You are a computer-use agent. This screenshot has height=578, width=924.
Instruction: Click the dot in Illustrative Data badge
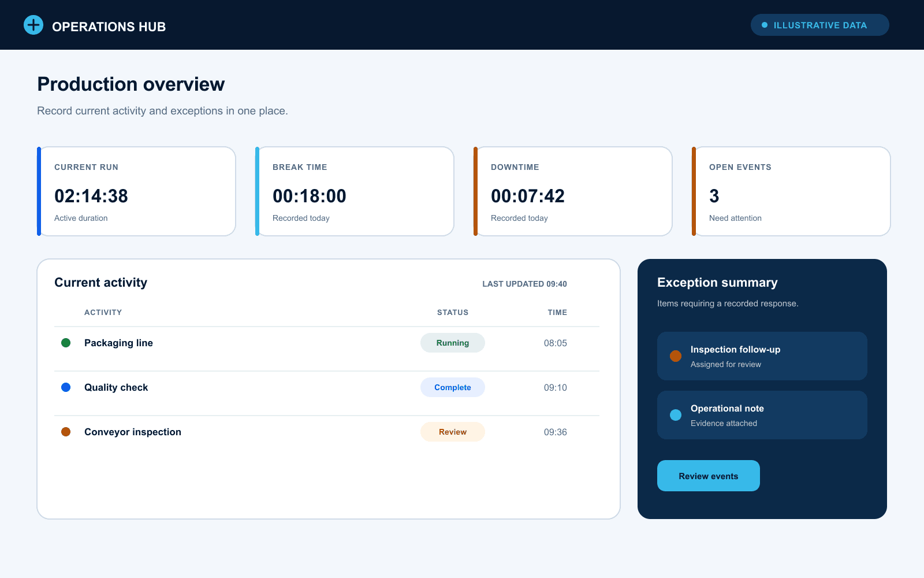click(765, 25)
